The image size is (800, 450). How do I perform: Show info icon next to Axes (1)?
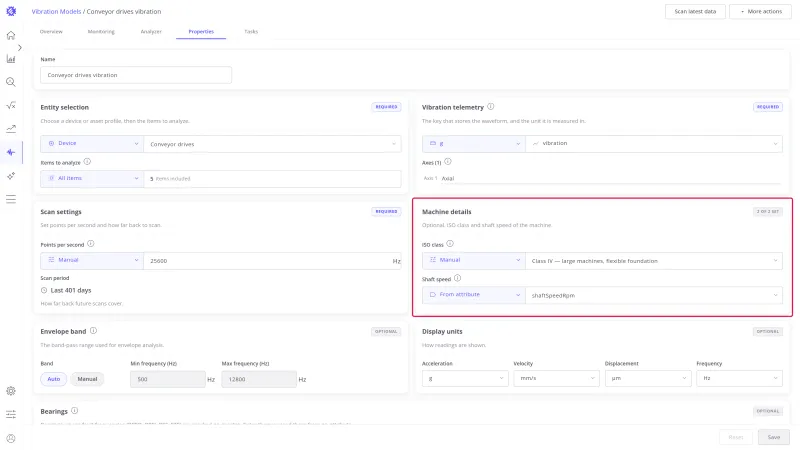point(447,162)
